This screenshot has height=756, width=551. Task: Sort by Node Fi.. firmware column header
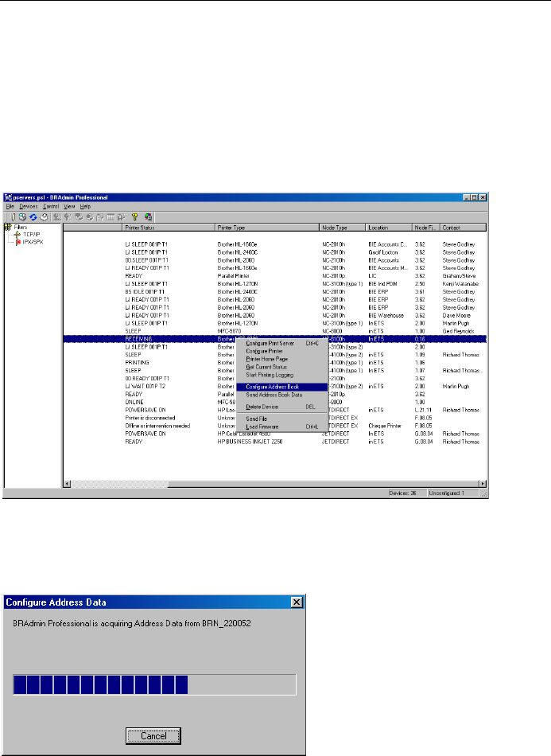pyautogui.click(x=426, y=228)
